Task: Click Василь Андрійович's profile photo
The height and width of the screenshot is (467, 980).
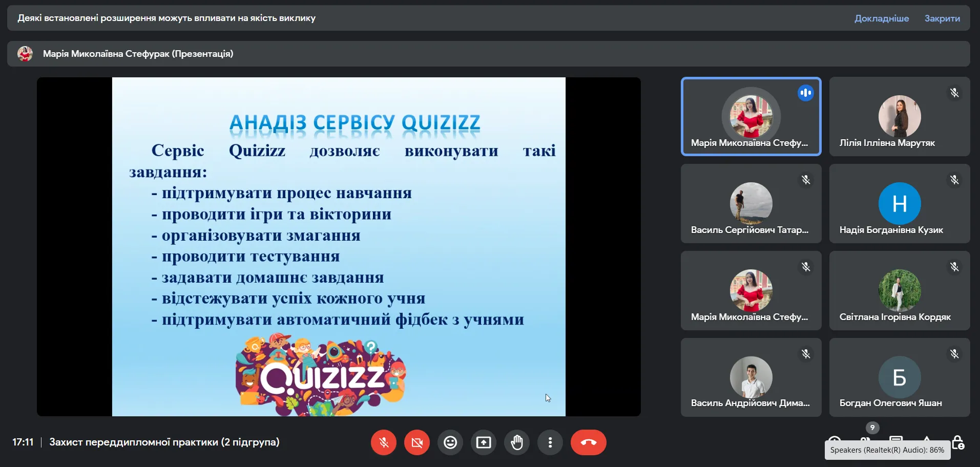Action: coord(751,377)
